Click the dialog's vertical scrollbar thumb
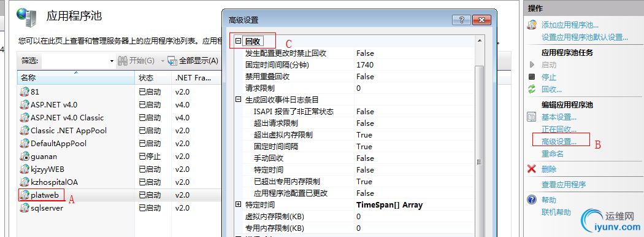 click(479, 163)
